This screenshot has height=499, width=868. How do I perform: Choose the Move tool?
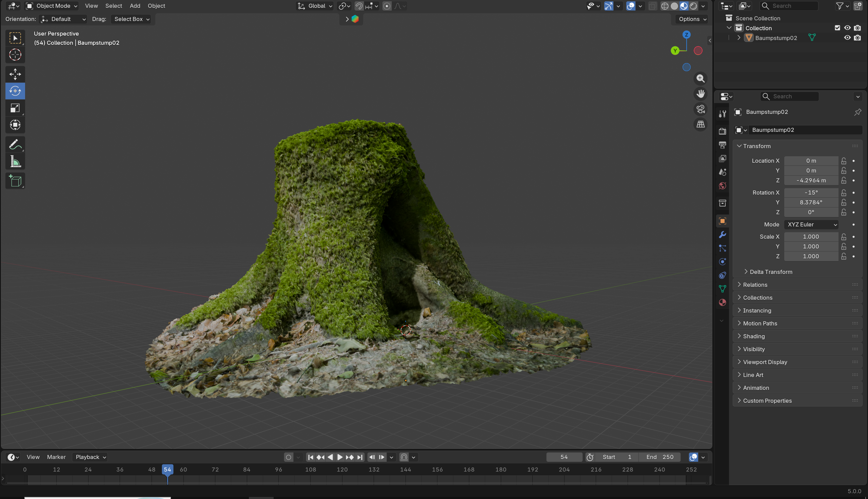tap(15, 74)
